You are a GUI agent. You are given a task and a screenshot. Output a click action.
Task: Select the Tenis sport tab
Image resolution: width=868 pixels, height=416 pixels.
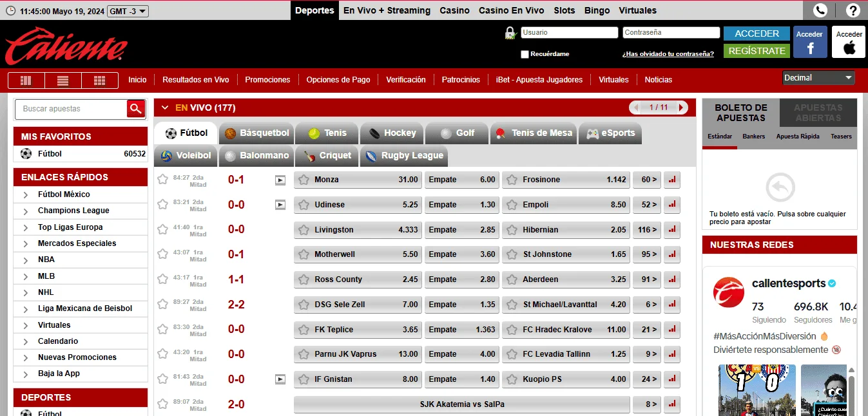click(326, 133)
